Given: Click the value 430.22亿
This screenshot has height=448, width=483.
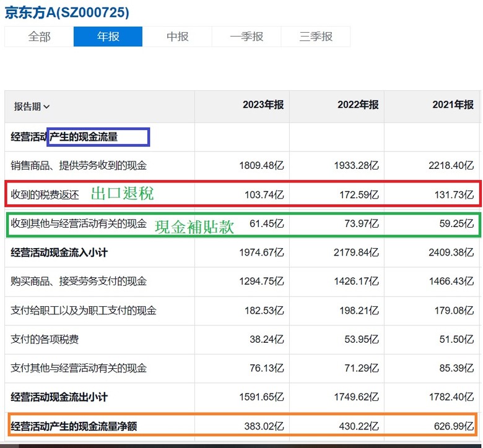Looking at the screenshot, I should pos(359,426).
